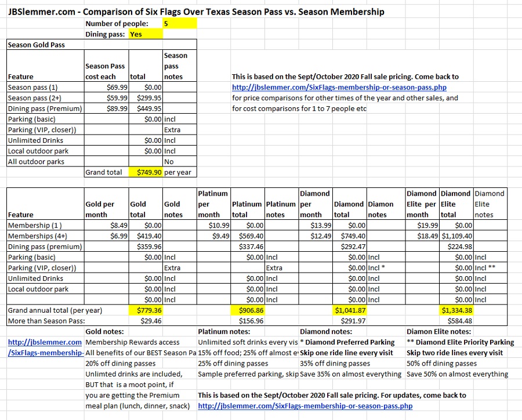This screenshot has height=420, width=522.
Task: Click 'Gold per month' column header
Action: pos(107,204)
